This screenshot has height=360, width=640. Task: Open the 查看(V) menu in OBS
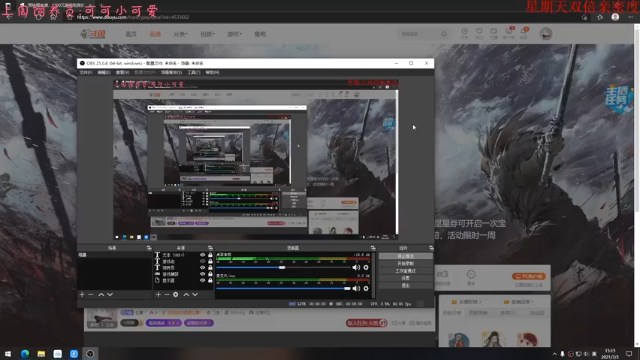[x=122, y=72]
